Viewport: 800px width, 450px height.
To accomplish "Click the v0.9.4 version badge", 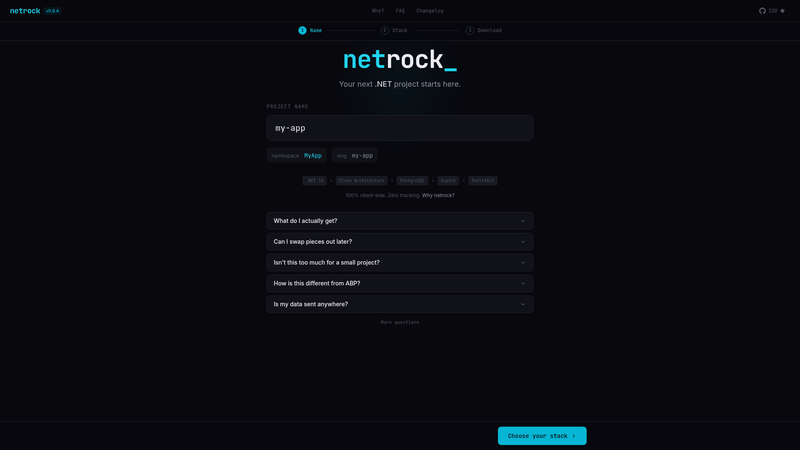I will click(x=53, y=11).
